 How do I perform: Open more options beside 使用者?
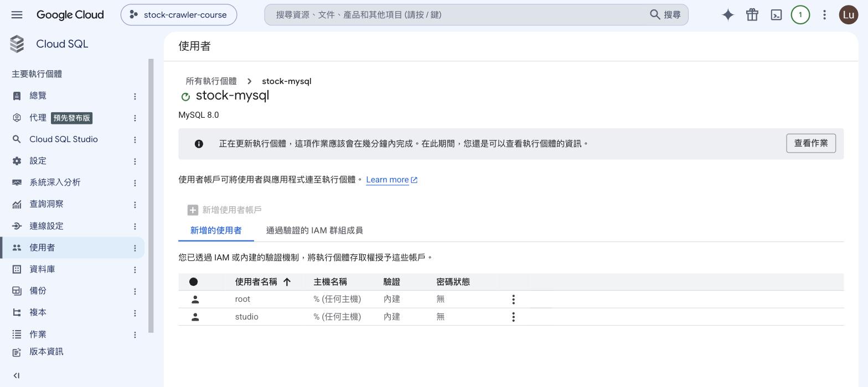click(x=135, y=248)
